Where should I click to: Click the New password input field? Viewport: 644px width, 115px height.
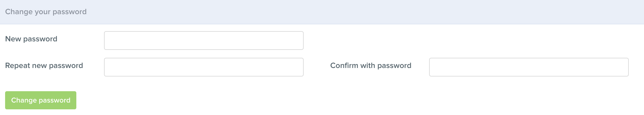tap(204, 41)
